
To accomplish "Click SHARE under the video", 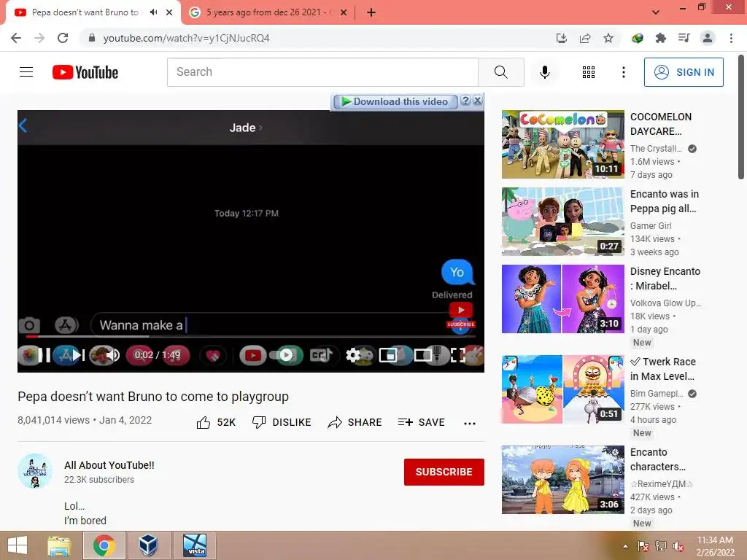I will point(355,422).
